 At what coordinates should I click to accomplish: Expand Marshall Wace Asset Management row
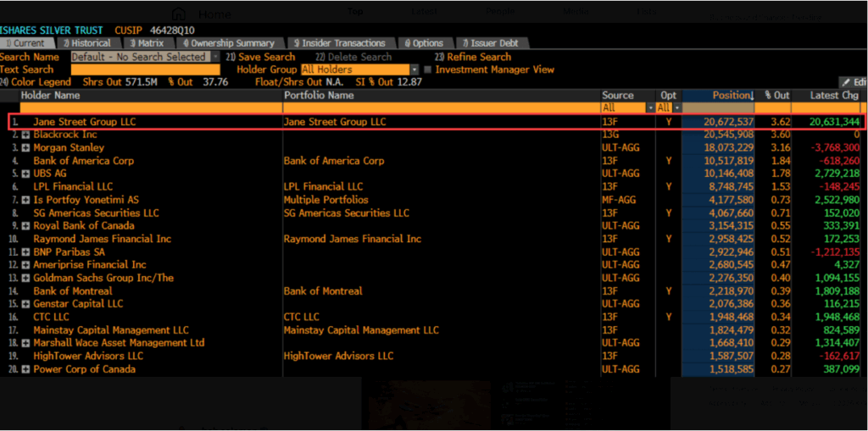pos(25,343)
